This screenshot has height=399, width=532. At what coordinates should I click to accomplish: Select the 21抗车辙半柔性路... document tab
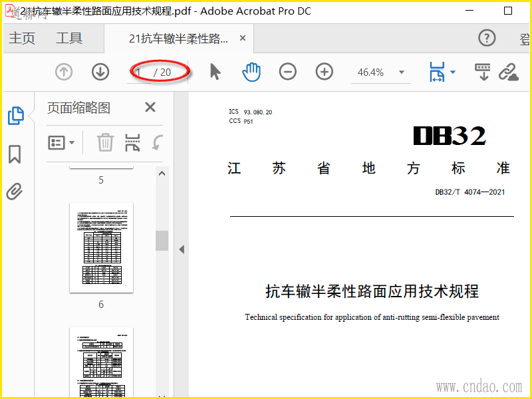tap(178, 39)
